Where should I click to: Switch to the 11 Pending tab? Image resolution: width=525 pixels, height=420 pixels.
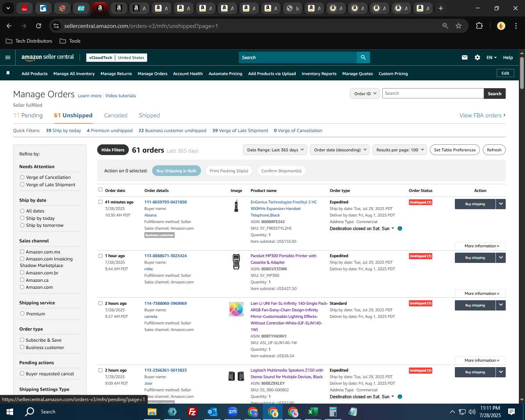tap(28, 115)
